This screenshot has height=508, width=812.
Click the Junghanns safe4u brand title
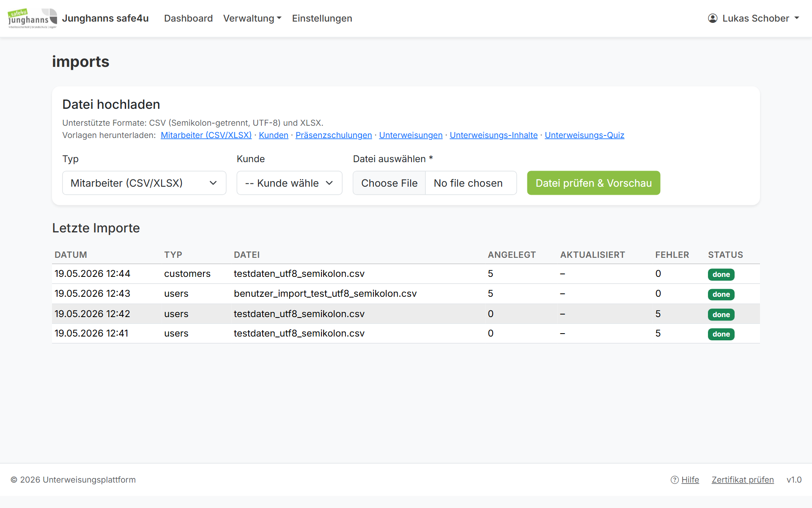coord(105,18)
